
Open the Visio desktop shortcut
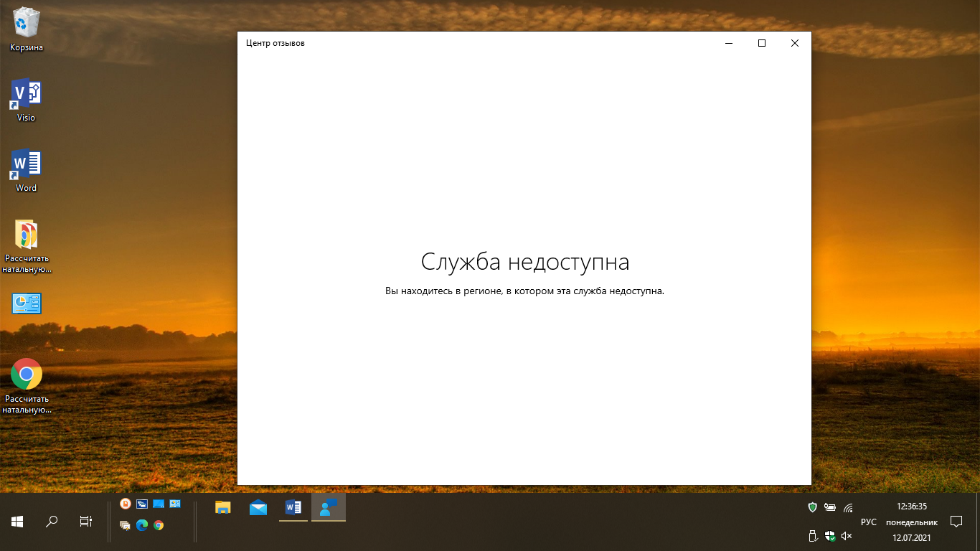pos(26,94)
